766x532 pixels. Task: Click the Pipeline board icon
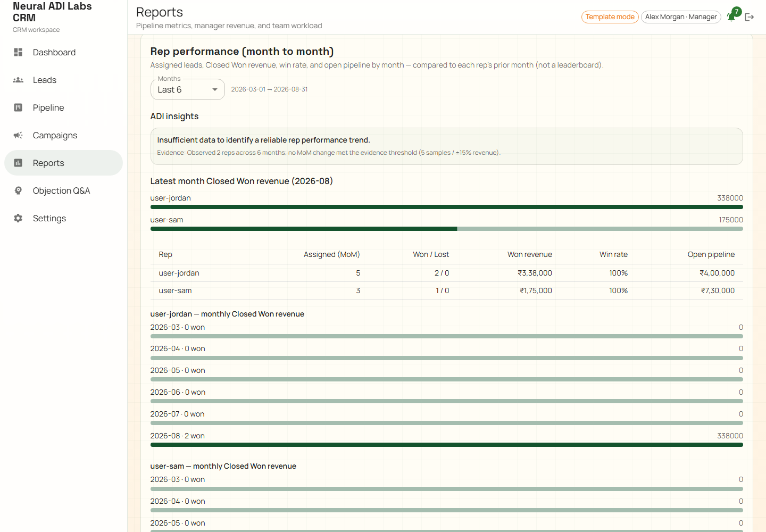click(x=18, y=107)
